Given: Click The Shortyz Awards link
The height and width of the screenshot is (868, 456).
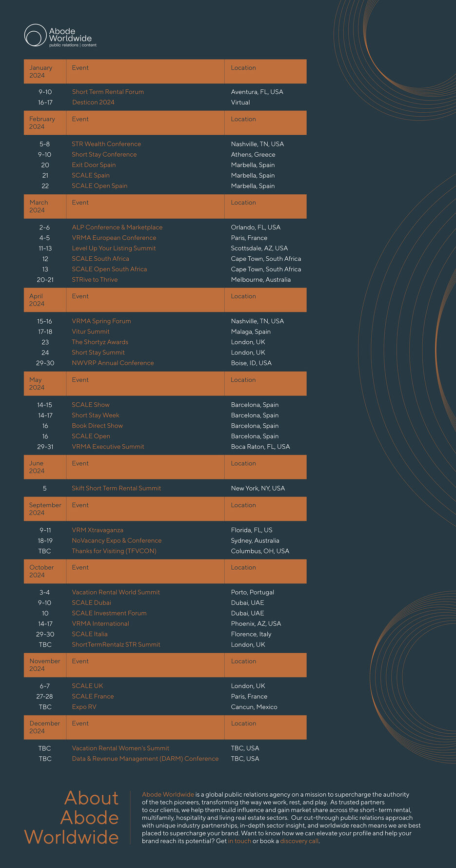Looking at the screenshot, I should (x=100, y=342).
